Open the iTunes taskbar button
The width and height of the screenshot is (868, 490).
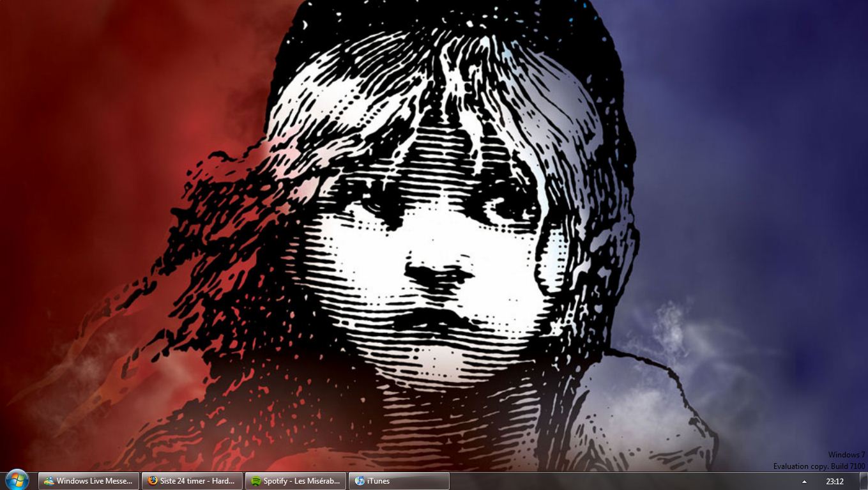click(x=399, y=481)
